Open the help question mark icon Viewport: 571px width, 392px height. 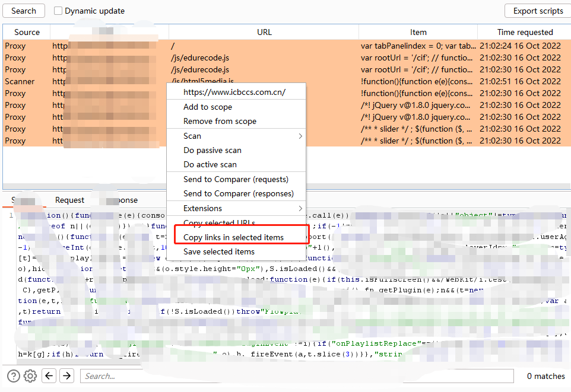pos(14,376)
